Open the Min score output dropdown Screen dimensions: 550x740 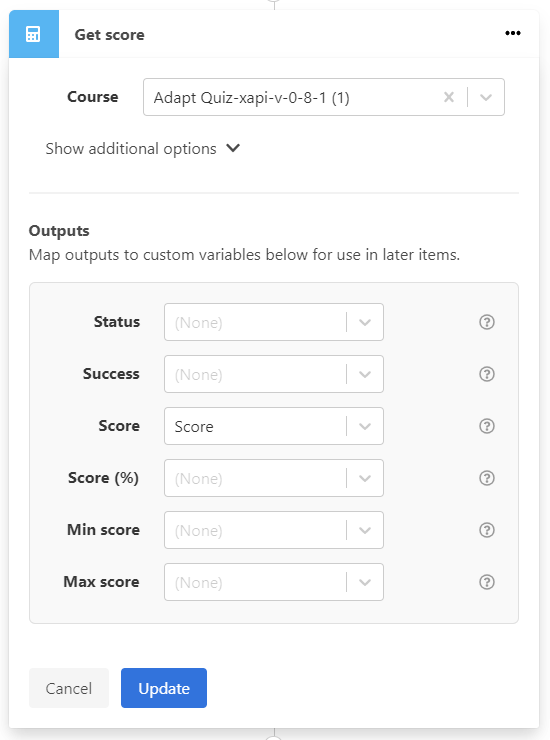[274, 530]
